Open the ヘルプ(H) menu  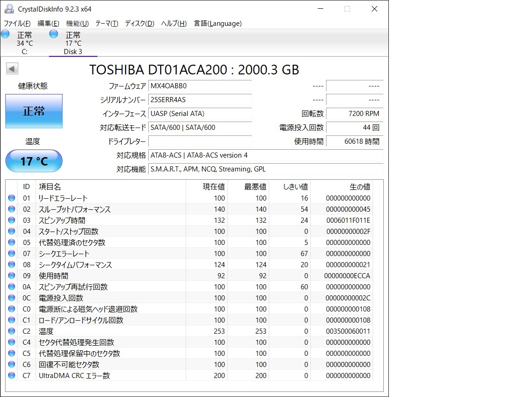[x=174, y=24]
